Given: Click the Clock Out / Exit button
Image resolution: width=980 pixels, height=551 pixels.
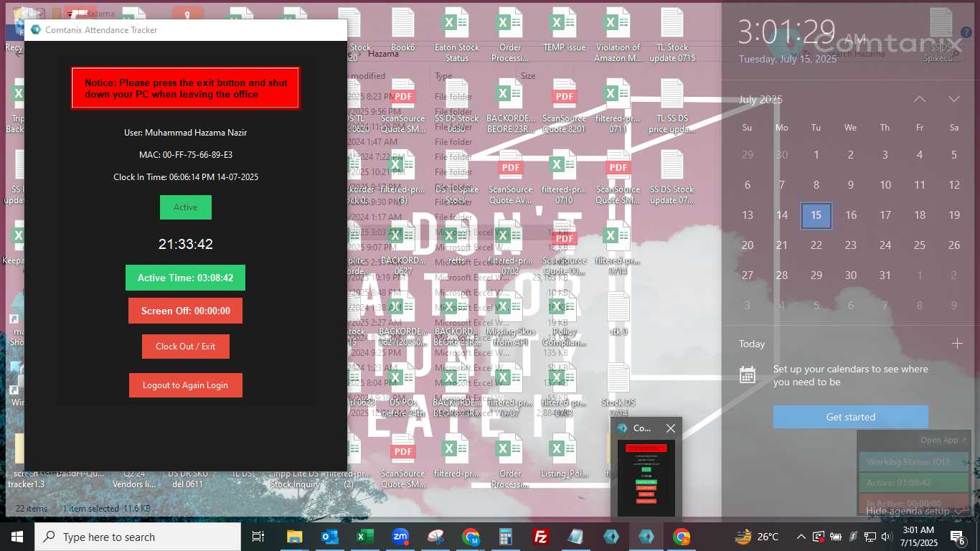Looking at the screenshot, I should (x=185, y=347).
